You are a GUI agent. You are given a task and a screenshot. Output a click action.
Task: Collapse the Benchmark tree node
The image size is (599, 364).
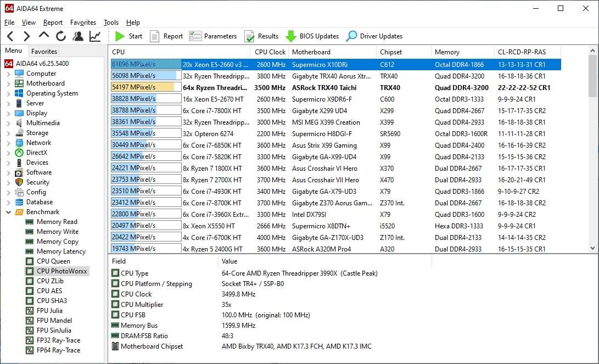pos(8,212)
